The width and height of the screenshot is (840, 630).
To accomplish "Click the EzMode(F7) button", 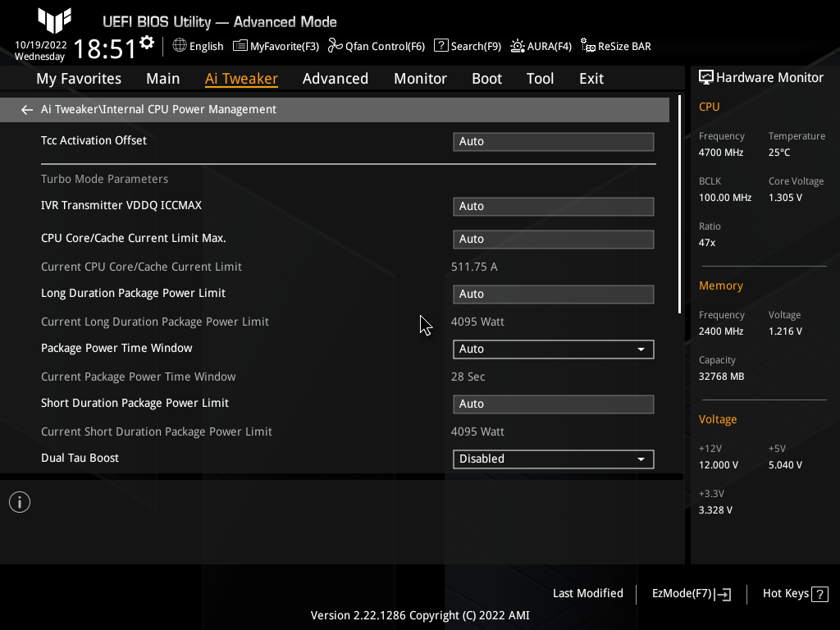I will [x=690, y=593].
